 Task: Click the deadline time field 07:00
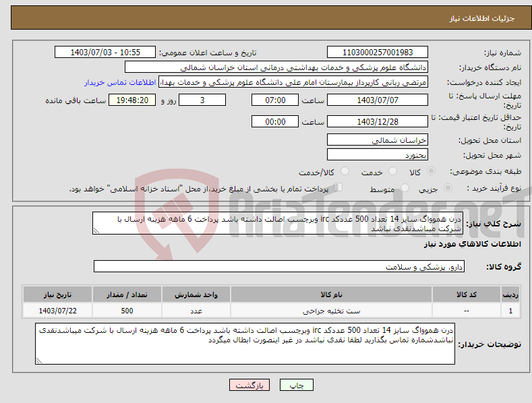point(275,100)
